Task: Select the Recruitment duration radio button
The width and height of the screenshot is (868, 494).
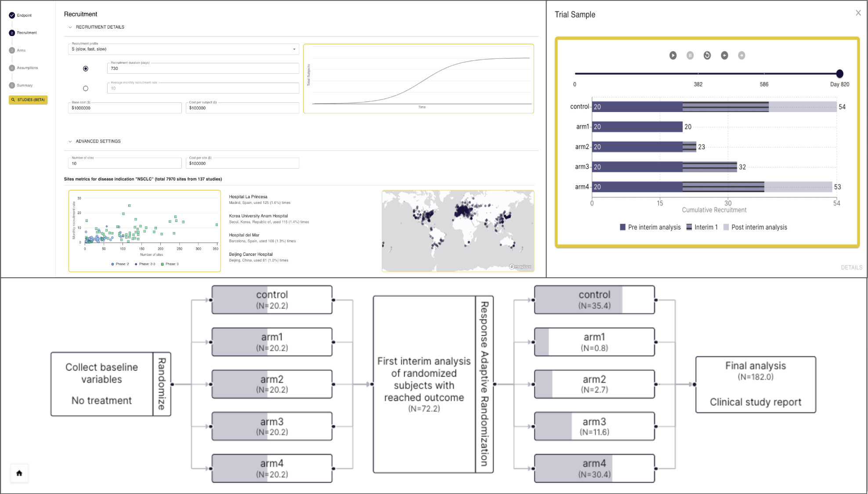Action: [x=86, y=69]
